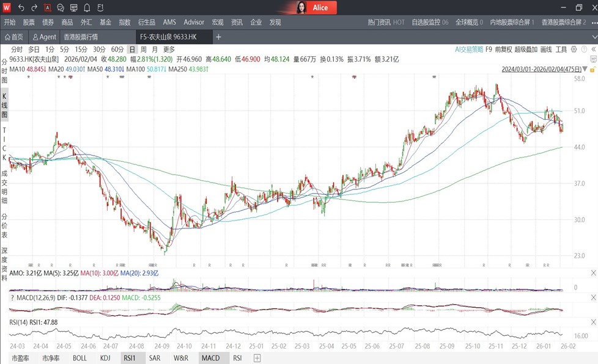Toggle the BOLL indicator

click(x=80, y=358)
